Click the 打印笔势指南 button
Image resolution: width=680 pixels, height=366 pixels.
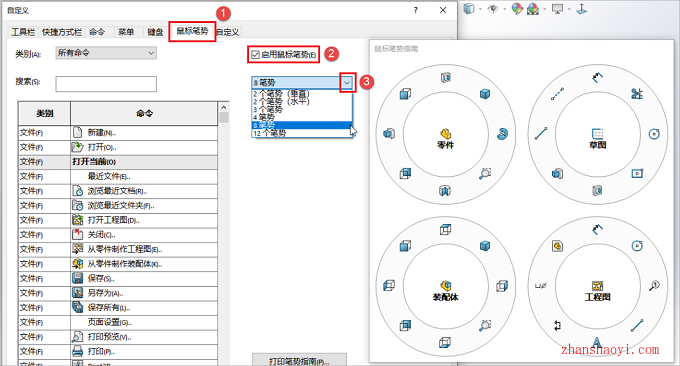point(299,360)
